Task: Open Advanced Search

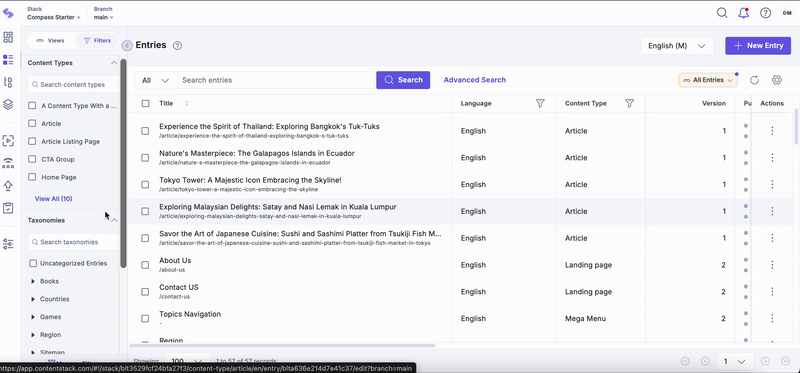Action: point(474,80)
